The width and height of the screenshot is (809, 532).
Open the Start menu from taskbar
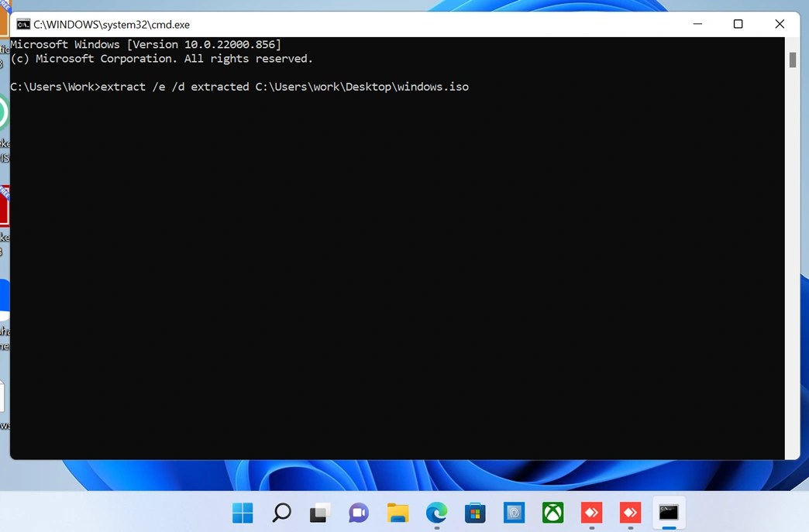(243, 513)
